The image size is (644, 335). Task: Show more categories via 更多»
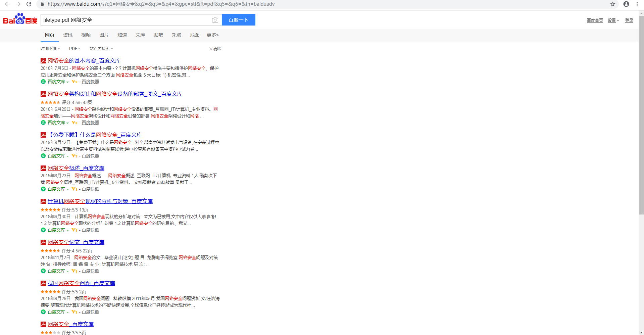(x=213, y=35)
